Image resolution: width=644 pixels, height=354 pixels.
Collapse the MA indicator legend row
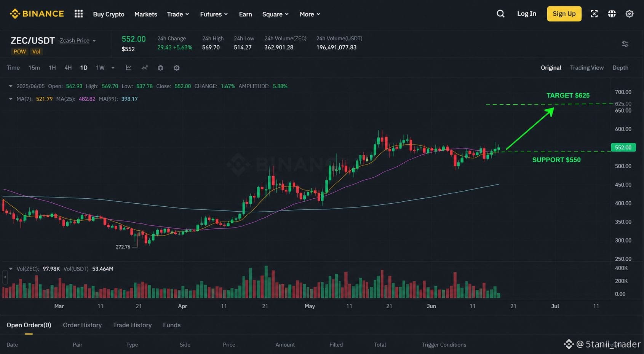tap(11, 99)
